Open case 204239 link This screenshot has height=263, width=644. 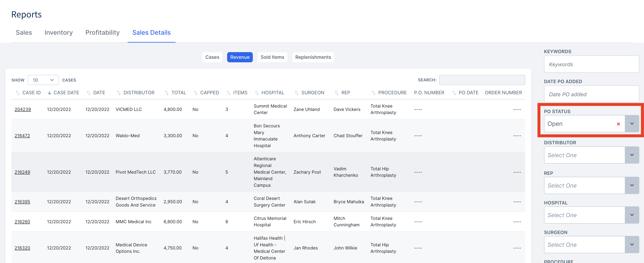pyautogui.click(x=23, y=109)
